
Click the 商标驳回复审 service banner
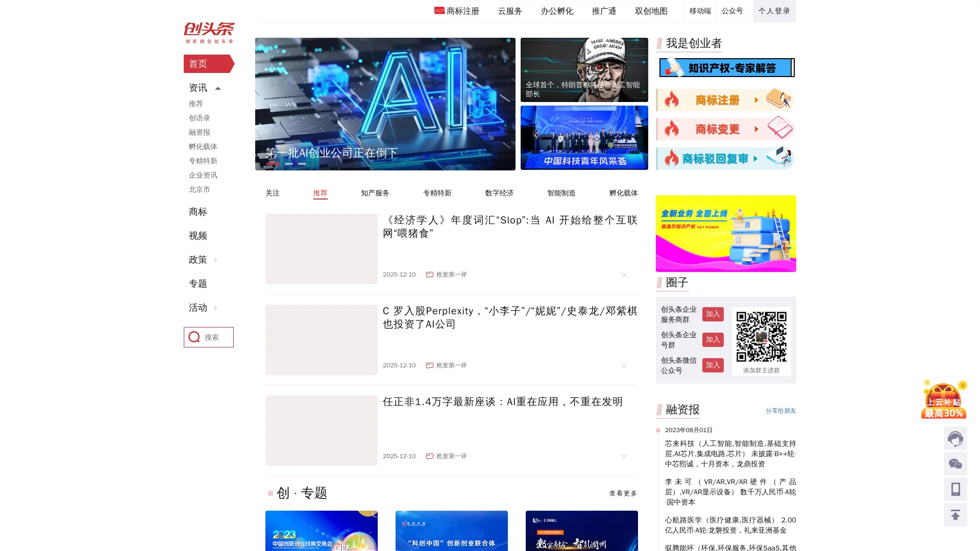tap(725, 159)
